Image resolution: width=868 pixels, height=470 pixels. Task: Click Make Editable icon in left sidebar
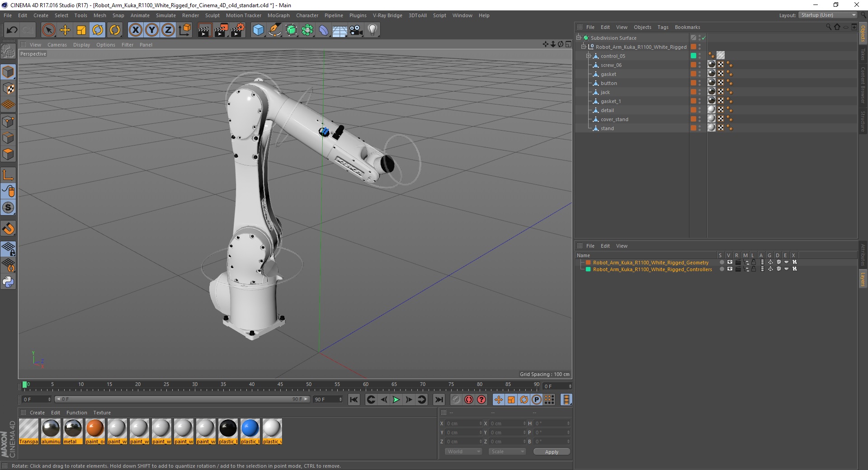pyautogui.click(x=8, y=52)
